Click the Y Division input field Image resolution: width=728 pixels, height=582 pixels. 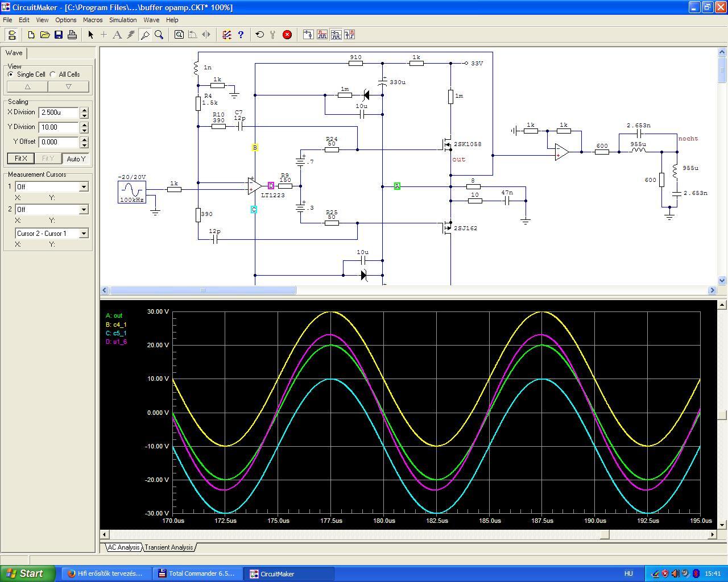click(58, 127)
